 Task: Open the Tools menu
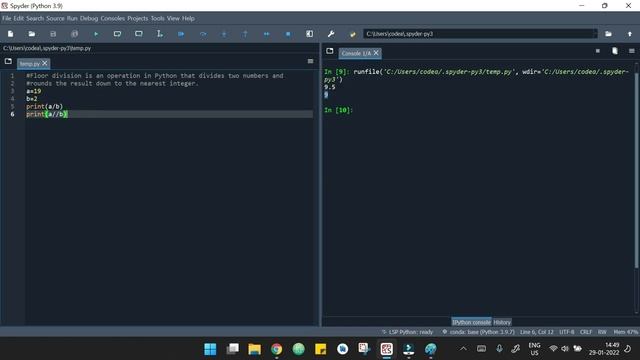click(x=158, y=18)
